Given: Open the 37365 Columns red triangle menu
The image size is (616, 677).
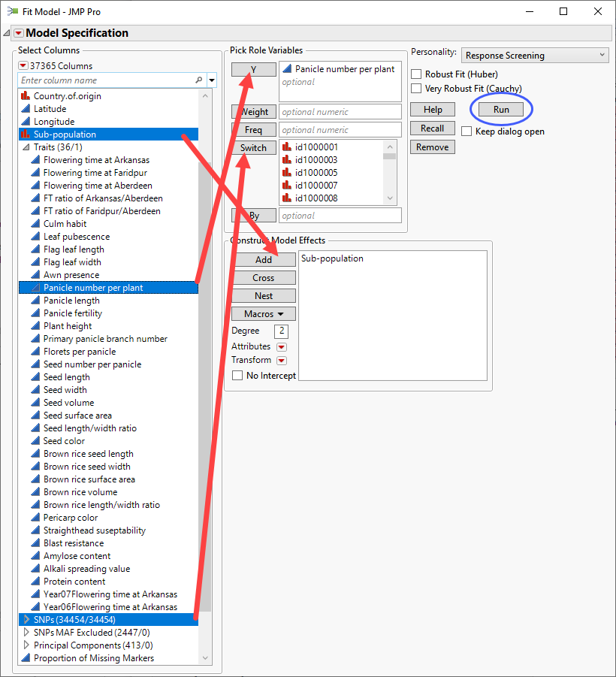Looking at the screenshot, I should pyautogui.click(x=23, y=65).
